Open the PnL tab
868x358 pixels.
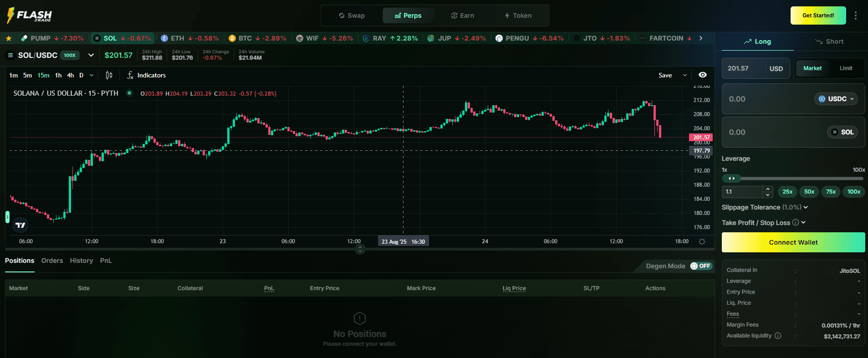[106, 261]
